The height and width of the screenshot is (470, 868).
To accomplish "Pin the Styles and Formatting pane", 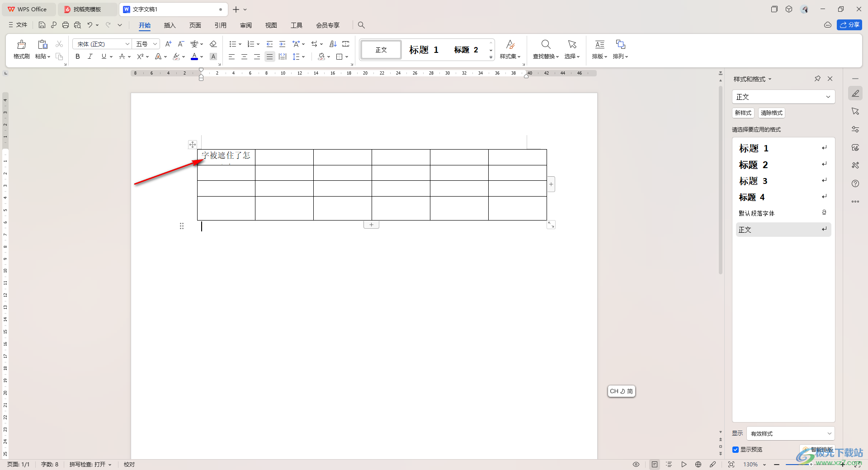I will tap(817, 79).
